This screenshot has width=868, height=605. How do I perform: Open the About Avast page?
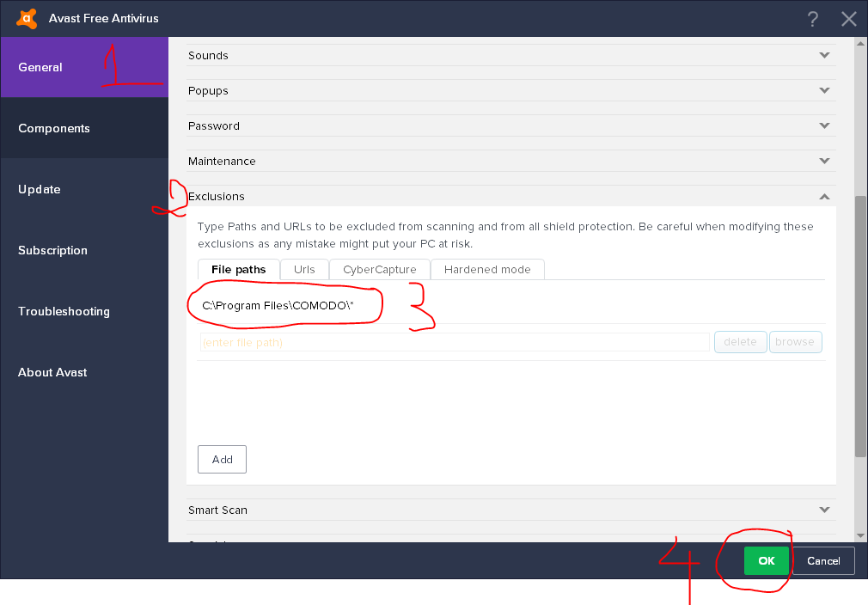pyautogui.click(x=84, y=372)
